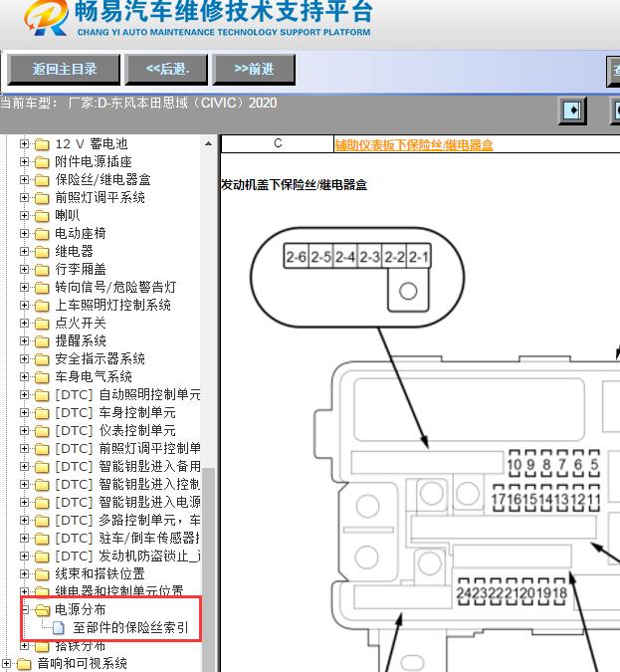620x672 pixels.
Task: Expand the 转向信号/危险警告灯 node
Action: (25, 288)
